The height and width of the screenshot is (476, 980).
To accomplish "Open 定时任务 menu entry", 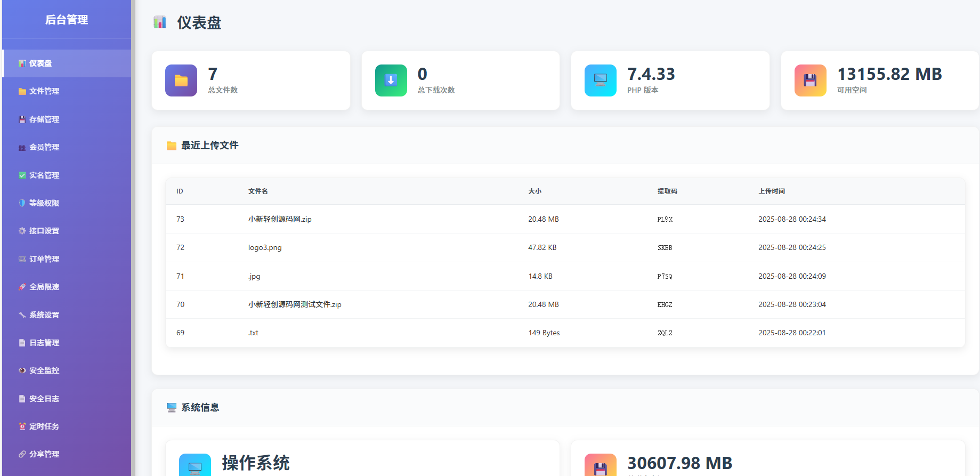I will point(67,426).
